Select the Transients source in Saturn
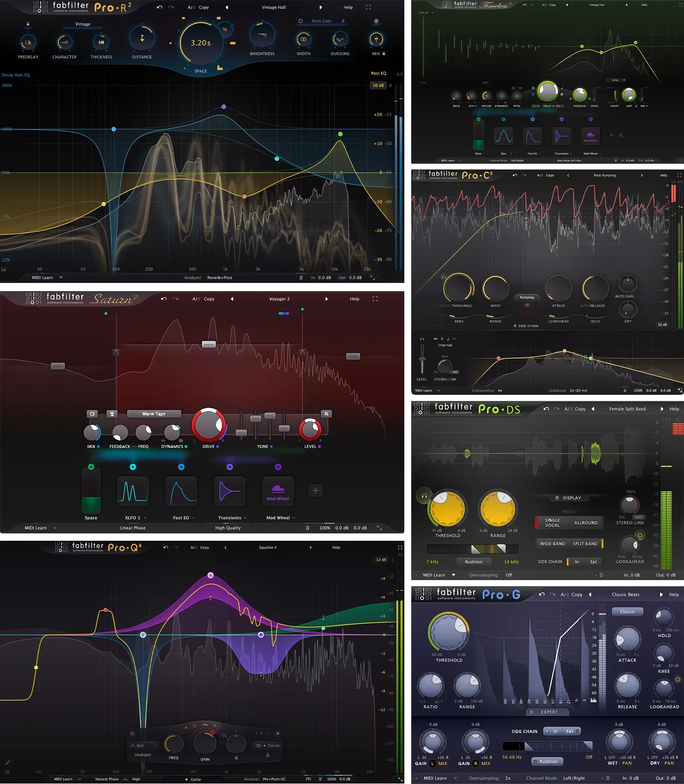 coord(230,491)
